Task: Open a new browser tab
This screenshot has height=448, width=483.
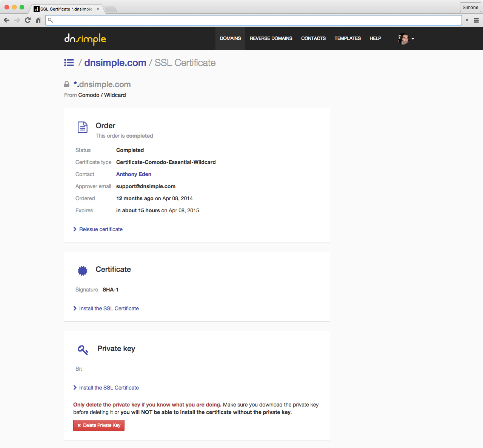Action: tap(110, 9)
